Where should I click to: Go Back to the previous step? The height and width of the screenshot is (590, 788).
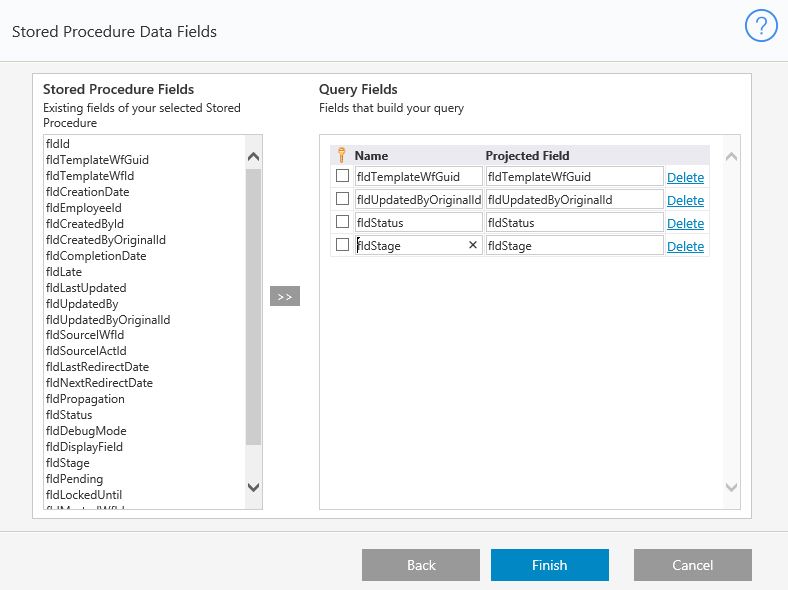pyautogui.click(x=421, y=565)
